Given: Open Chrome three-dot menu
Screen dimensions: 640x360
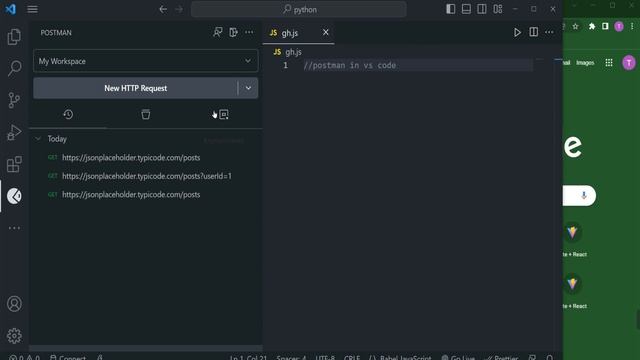Looking at the screenshot, I should click(x=632, y=27).
